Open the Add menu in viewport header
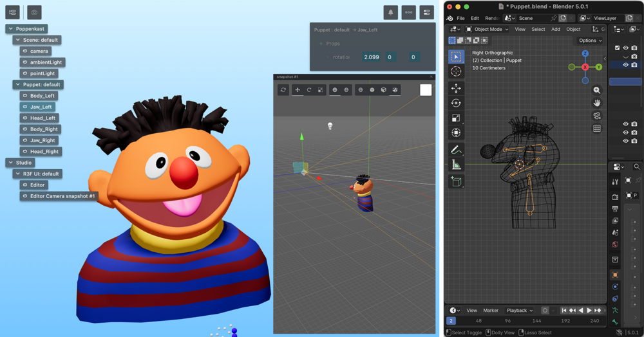The height and width of the screenshot is (337, 644). (555, 29)
